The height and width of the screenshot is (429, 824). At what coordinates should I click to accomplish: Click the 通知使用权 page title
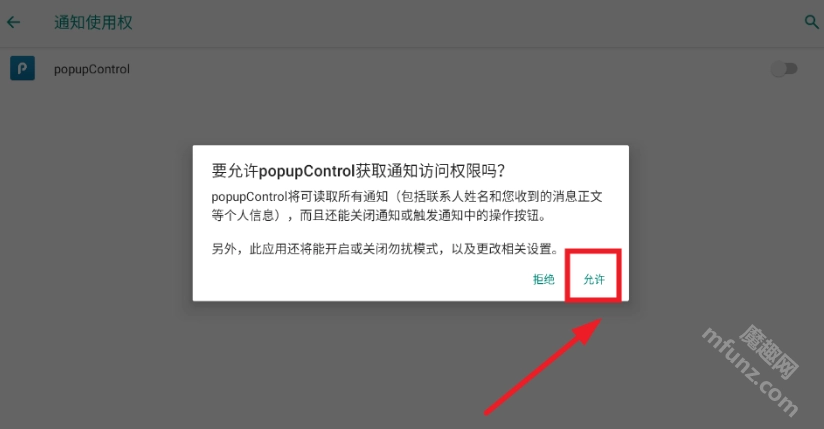(x=93, y=23)
